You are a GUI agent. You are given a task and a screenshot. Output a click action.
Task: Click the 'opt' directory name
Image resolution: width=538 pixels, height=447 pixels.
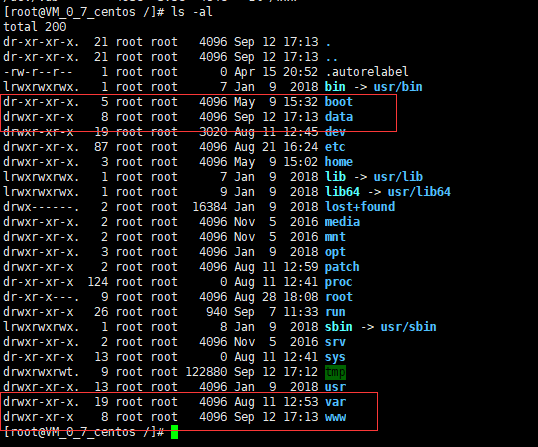(335, 252)
